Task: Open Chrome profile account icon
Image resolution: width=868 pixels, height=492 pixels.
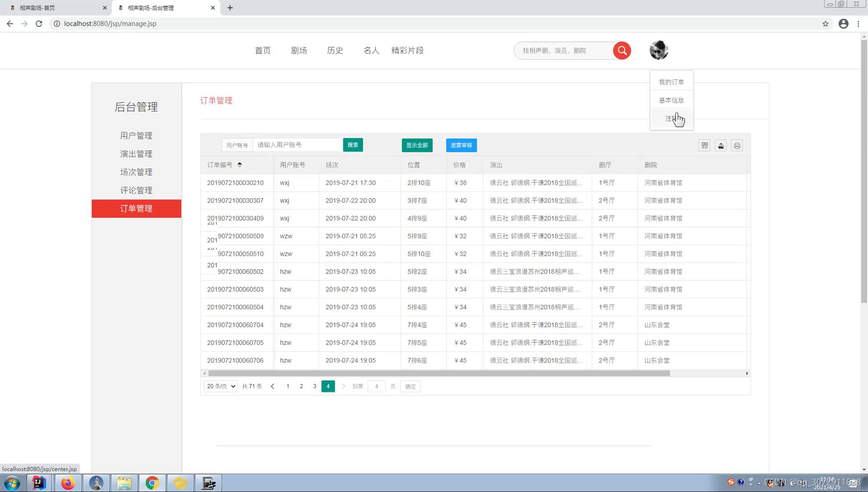Action: pos(844,24)
